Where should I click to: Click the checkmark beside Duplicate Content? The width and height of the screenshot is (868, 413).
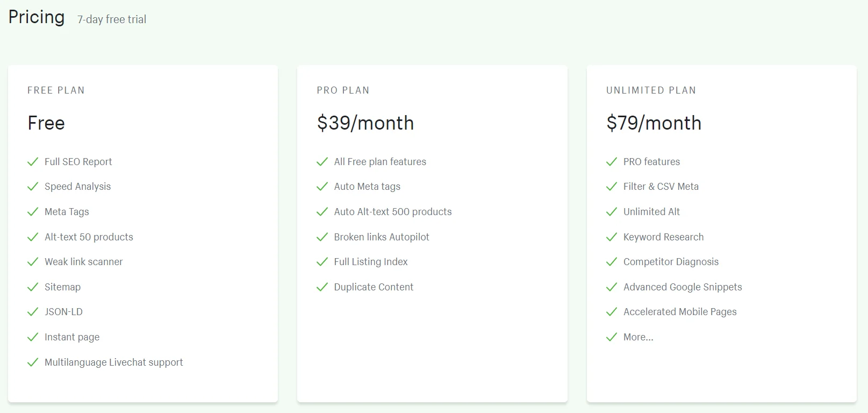click(322, 287)
